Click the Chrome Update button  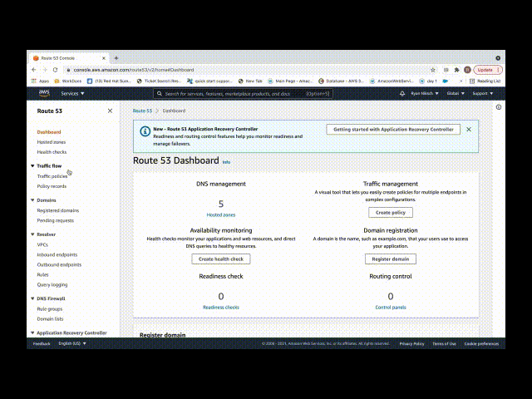click(488, 70)
